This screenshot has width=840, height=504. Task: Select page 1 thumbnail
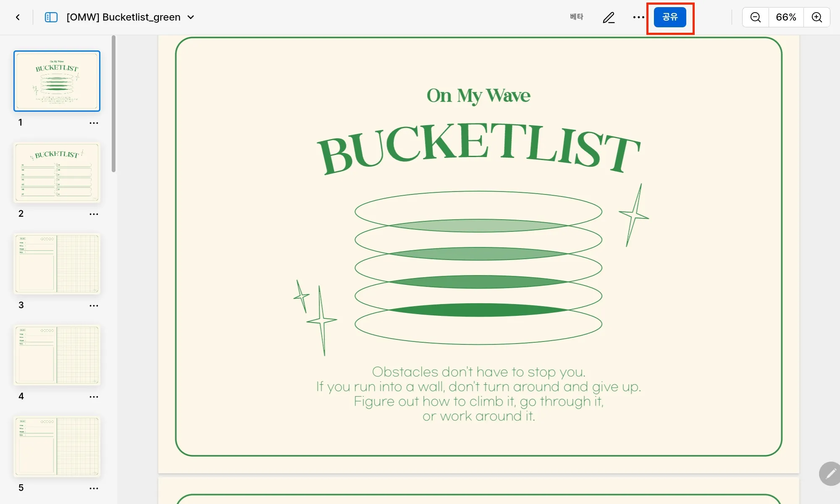tap(57, 81)
